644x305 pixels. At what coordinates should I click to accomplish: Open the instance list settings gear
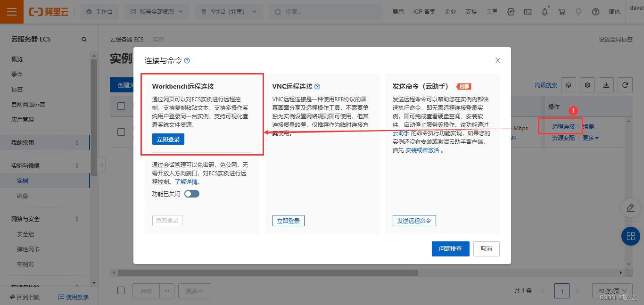(587, 85)
